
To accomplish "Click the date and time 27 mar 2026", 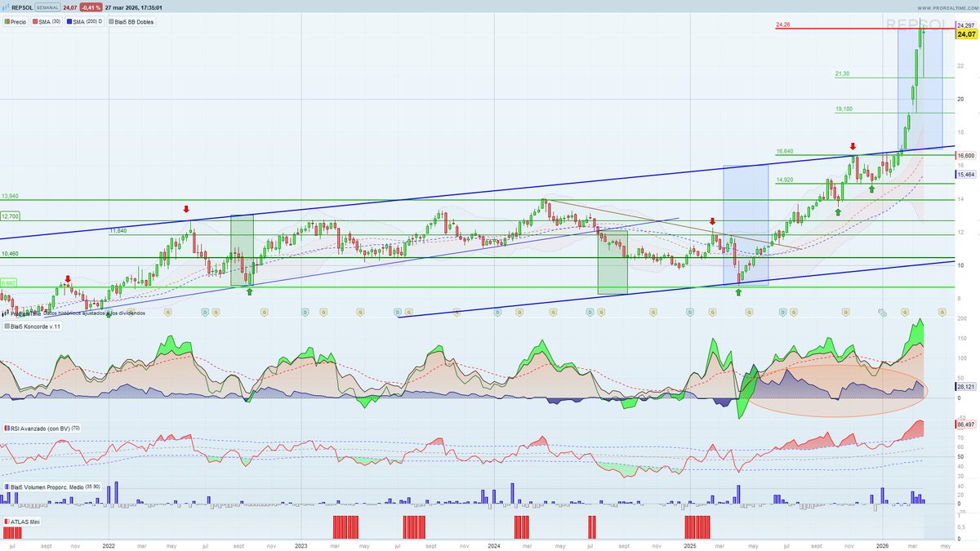I will click(x=133, y=7).
